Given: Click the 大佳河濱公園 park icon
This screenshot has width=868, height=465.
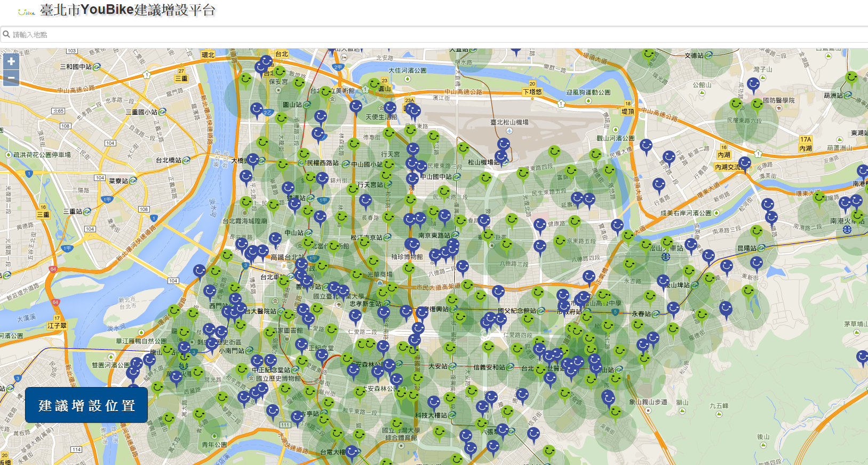Looking at the screenshot, I should pos(408,78).
